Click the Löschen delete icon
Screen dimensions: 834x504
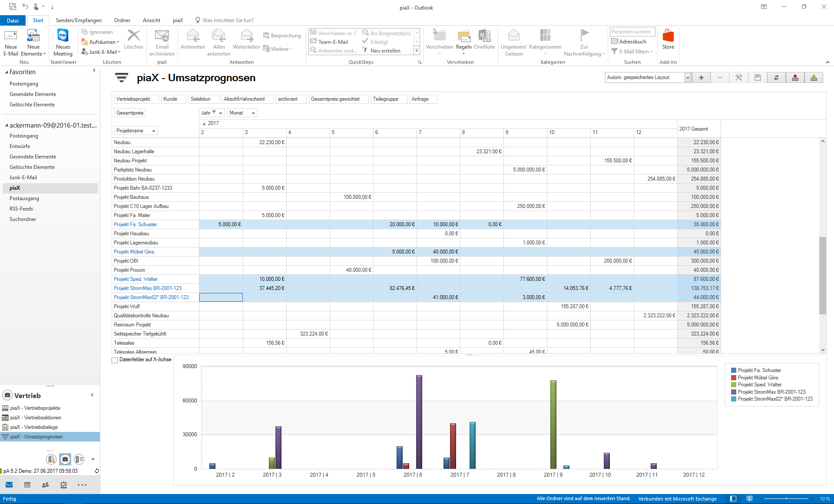133,39
